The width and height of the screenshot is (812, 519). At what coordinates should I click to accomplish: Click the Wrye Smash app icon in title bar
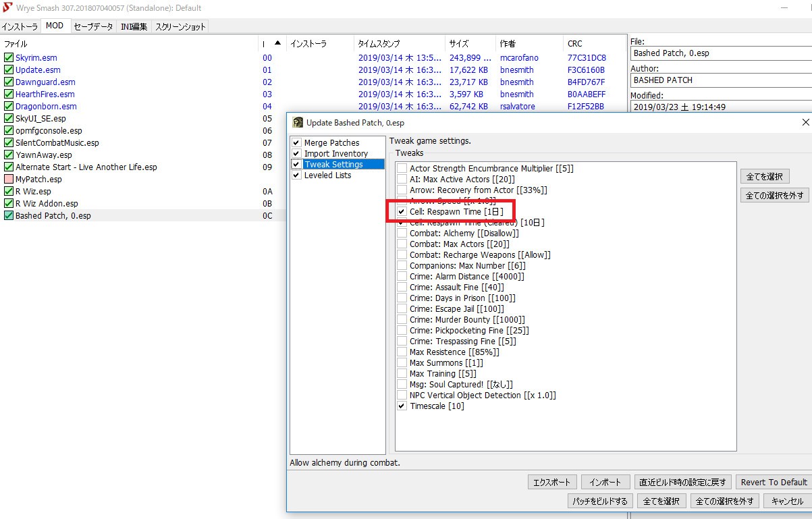(x=7, y=8)
